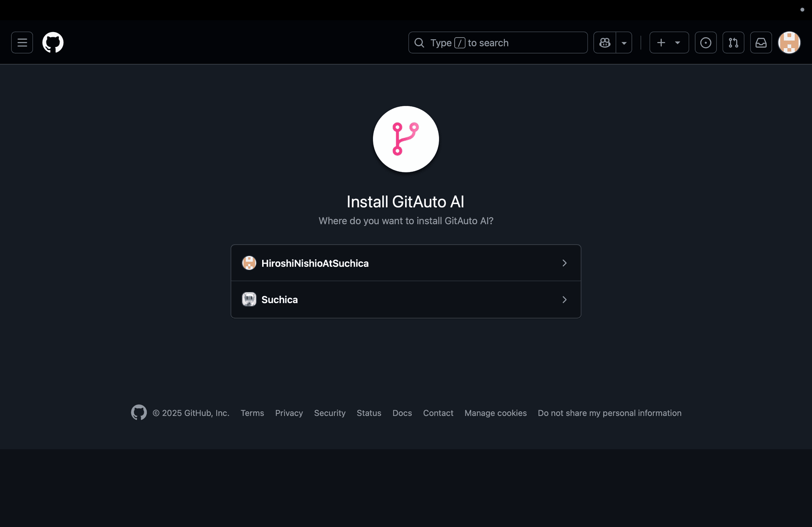Open your profile avatar menu

(789, 42)
